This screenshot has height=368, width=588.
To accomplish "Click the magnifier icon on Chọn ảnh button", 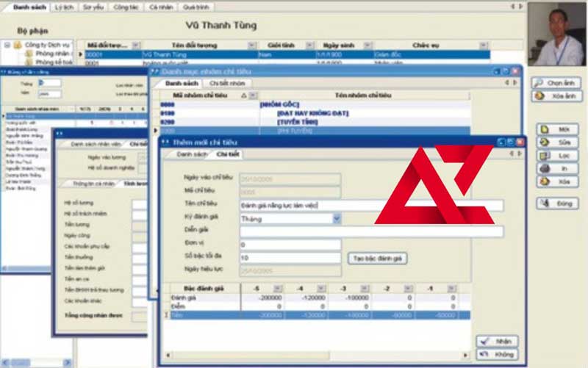I will point(539,83).
